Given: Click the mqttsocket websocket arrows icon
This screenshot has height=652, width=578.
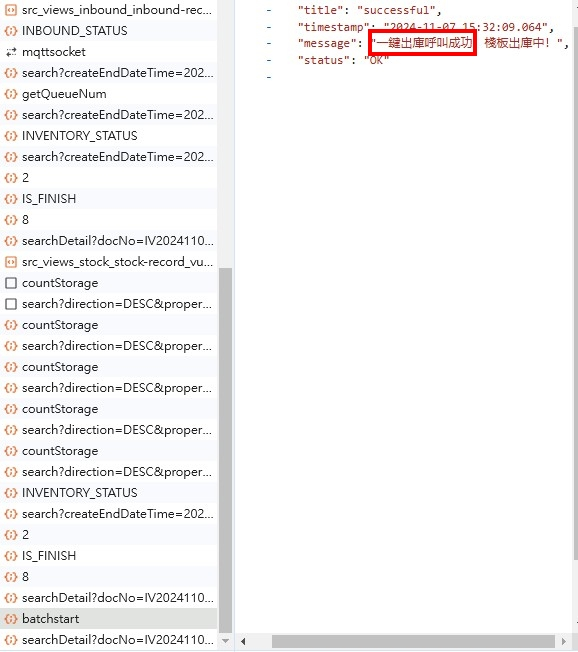Looking at the screenshot, I should point(11,52).
